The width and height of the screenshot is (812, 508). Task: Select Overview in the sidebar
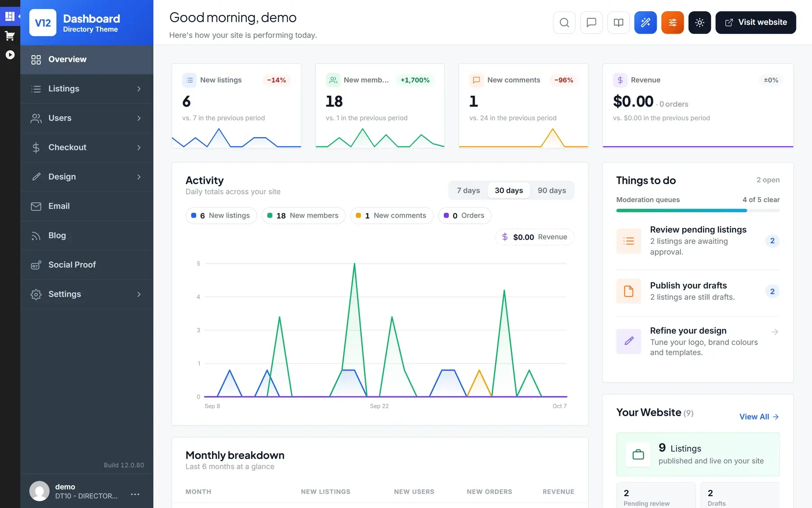(87, 60)
